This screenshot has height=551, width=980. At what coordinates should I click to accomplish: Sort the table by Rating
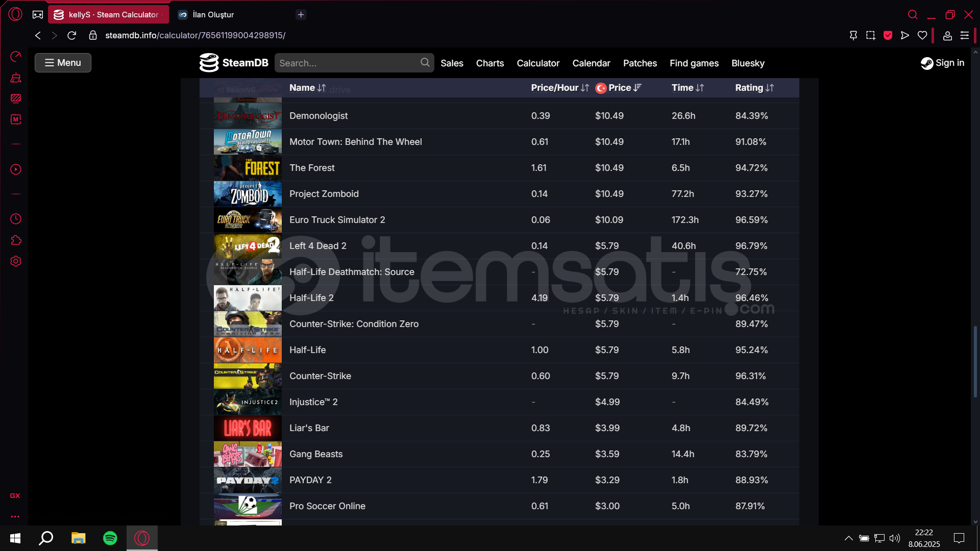click(754, 88)
